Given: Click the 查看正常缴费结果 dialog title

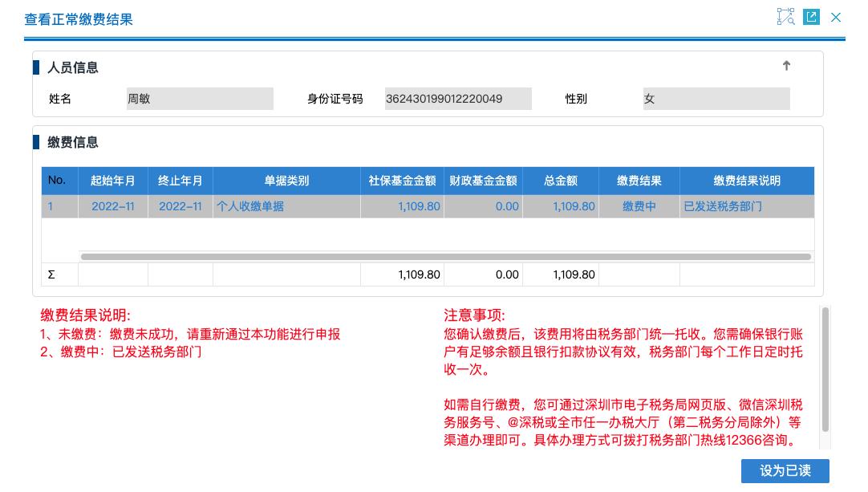Looking at the screenshot, I should [76, 19].
